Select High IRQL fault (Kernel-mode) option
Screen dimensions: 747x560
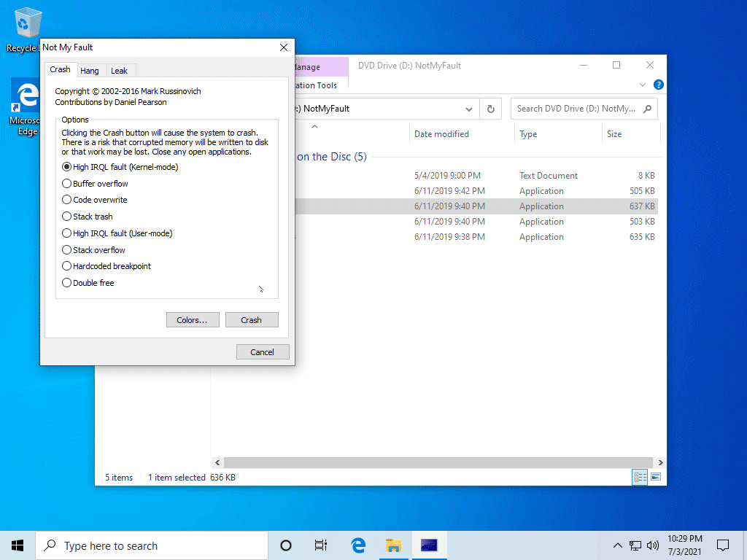pyautogui.click(x=120, y=167)
